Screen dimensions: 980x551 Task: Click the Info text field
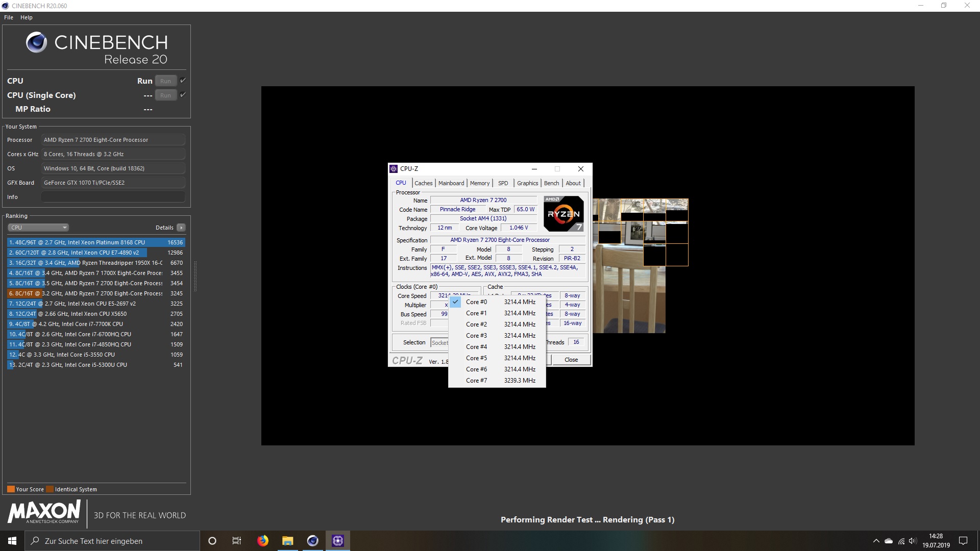pos(113,197)
